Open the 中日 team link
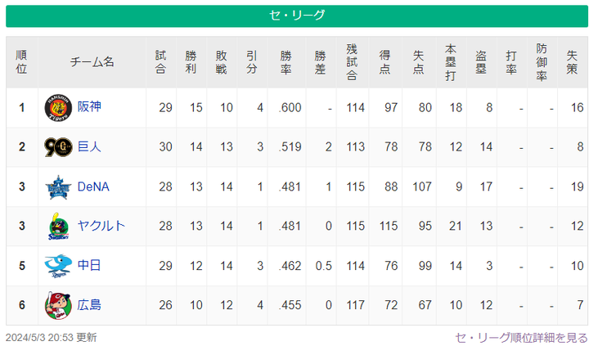 pos(89,266)
